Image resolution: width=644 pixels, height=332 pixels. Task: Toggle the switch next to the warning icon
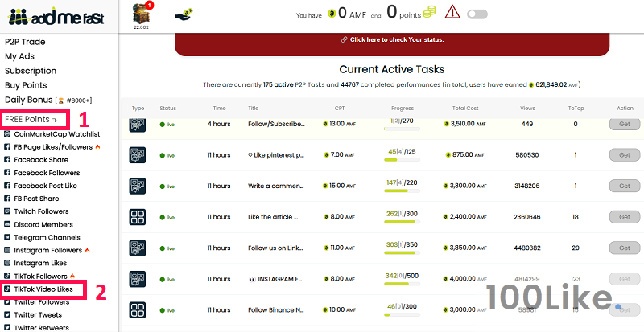pos(477,14)
